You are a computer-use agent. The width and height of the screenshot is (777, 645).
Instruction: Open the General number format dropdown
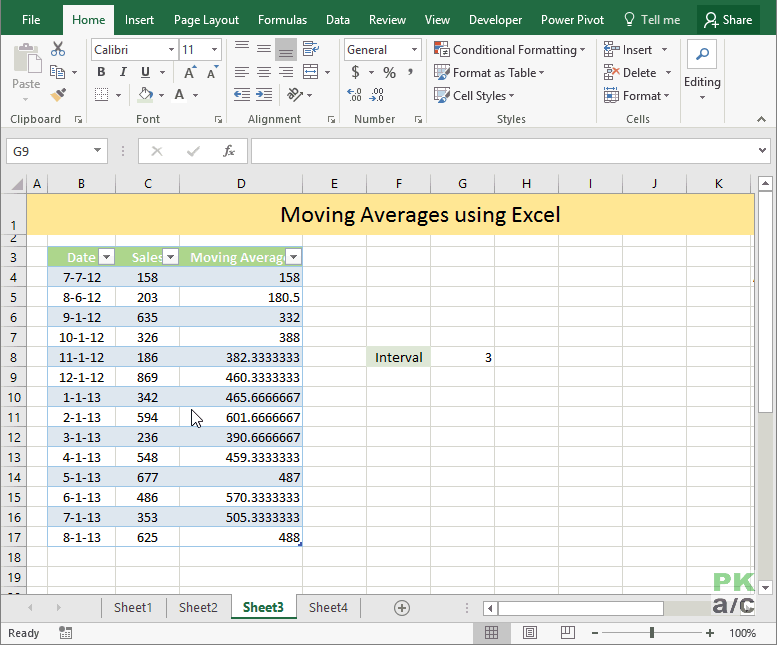click(414, 50)
